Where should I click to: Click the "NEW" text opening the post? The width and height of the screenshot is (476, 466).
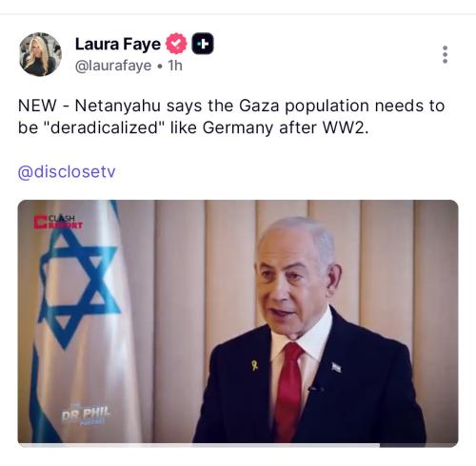(37, 106)
